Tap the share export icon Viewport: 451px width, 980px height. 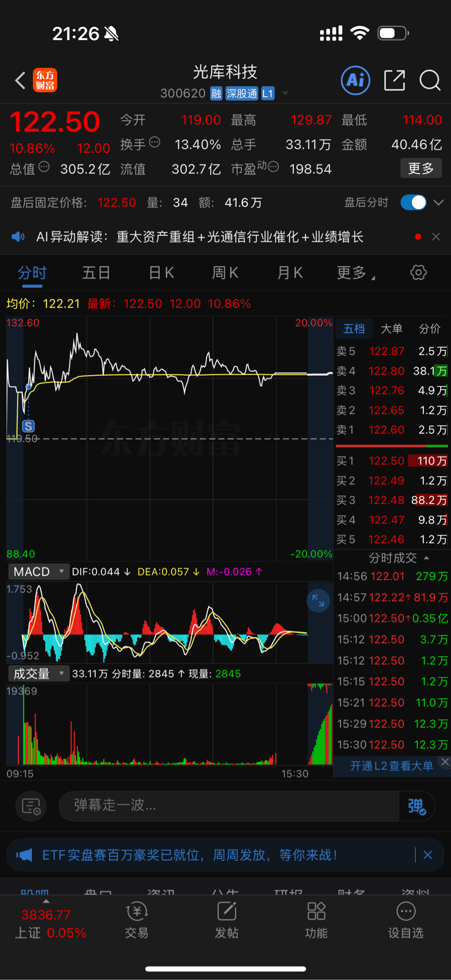pyautogui.click(x=395, y=80)
